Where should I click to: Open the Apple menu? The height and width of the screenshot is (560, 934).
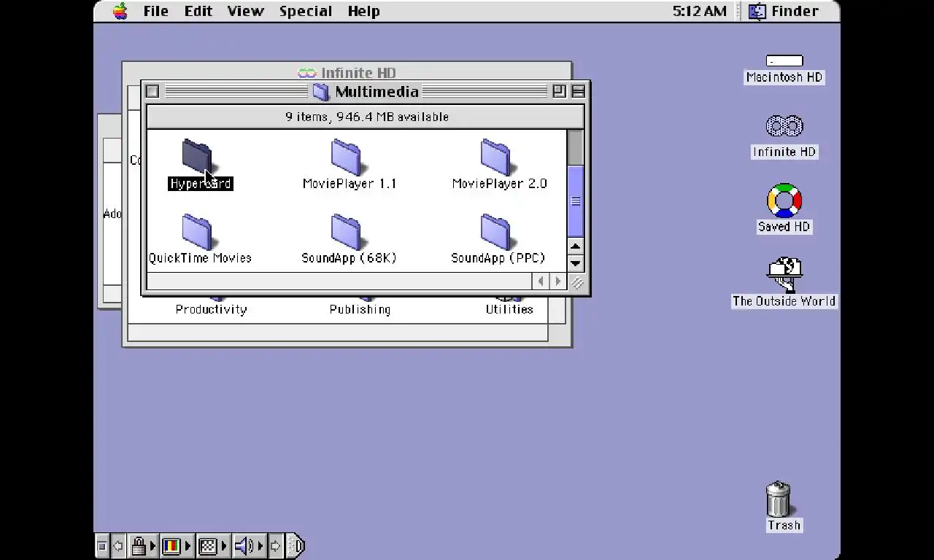point(120,11)
